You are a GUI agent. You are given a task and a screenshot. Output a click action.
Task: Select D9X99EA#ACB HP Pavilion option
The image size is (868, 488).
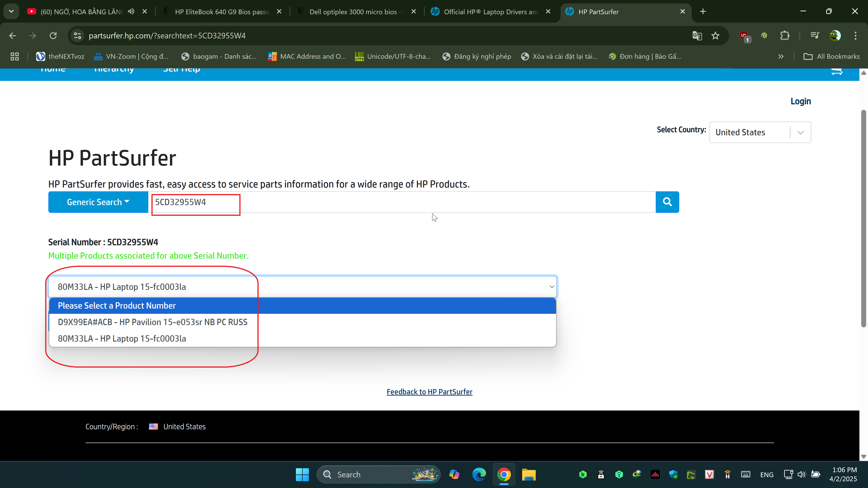tap(153, 322)
